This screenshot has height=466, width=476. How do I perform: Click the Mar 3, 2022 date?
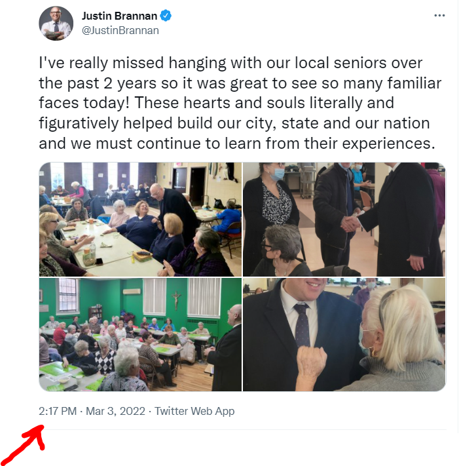(x=115, y=411)
